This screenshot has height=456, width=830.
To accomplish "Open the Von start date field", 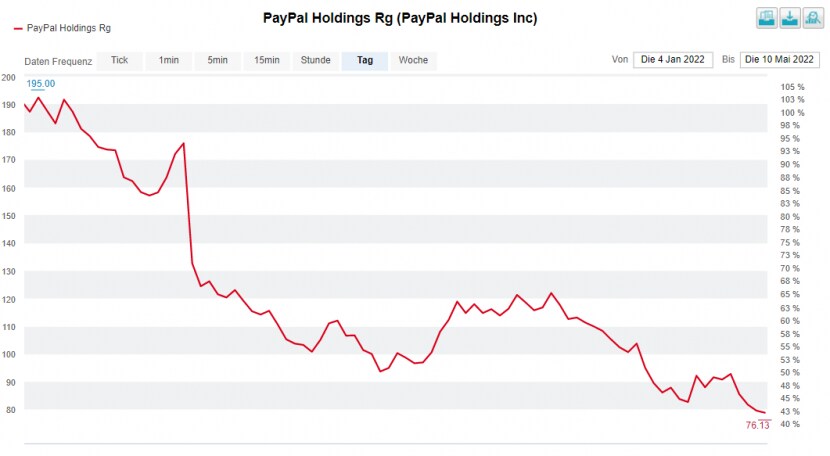I will (673, 59).
